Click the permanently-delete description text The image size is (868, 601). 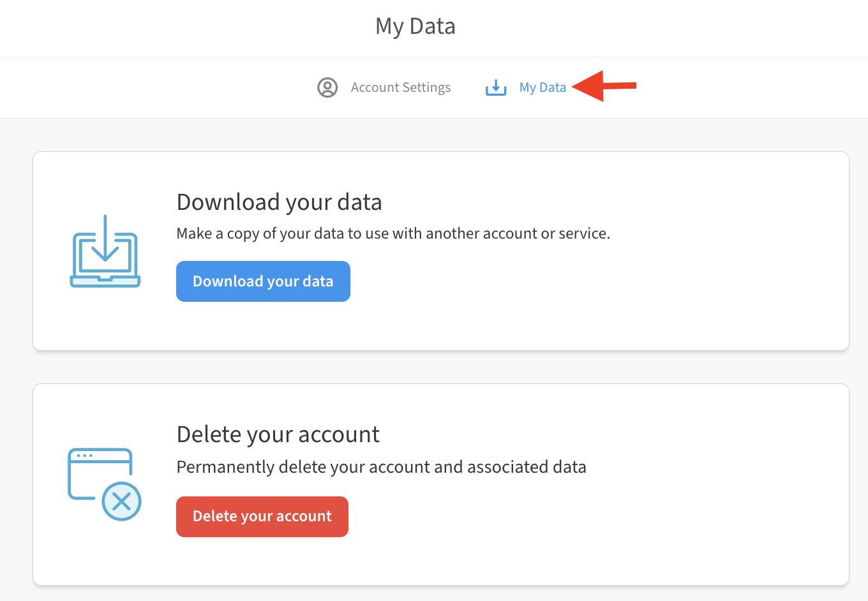coord(381,466)
